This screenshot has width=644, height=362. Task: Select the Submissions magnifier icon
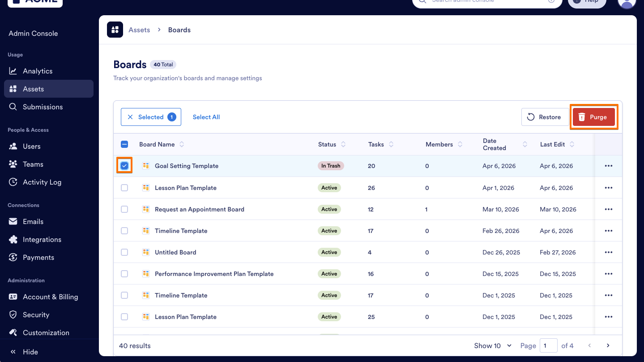point(14,107)
